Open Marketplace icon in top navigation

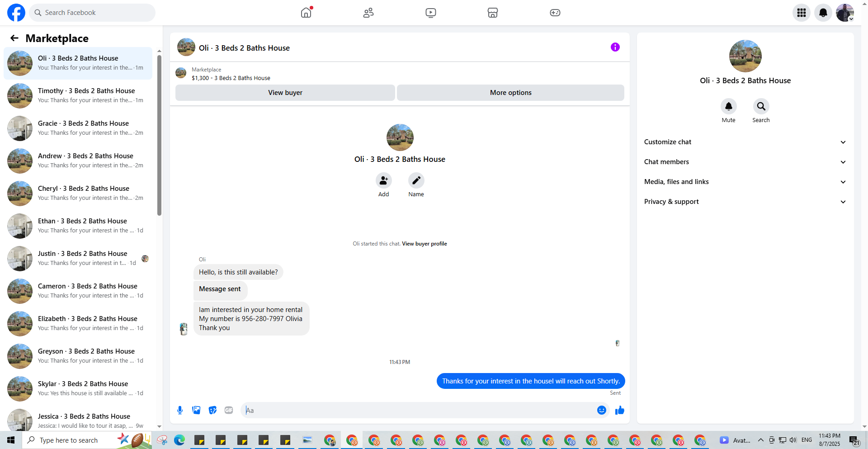pyautogui.click(x=493, y=13)
